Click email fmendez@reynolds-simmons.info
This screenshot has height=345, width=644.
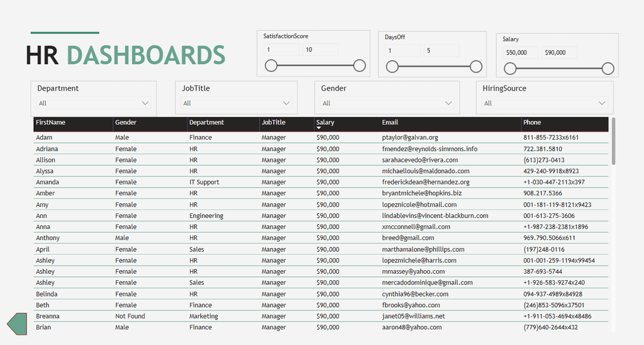point(430,149)
